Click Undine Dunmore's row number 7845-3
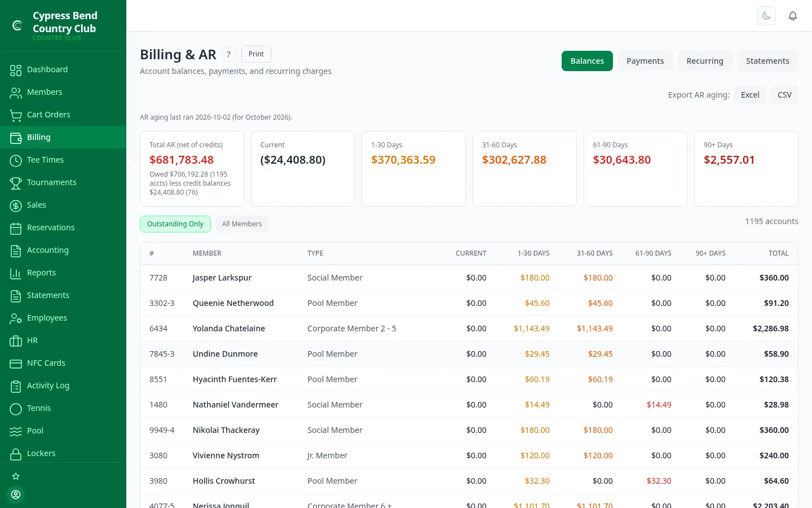 click(x=162, y=354)
